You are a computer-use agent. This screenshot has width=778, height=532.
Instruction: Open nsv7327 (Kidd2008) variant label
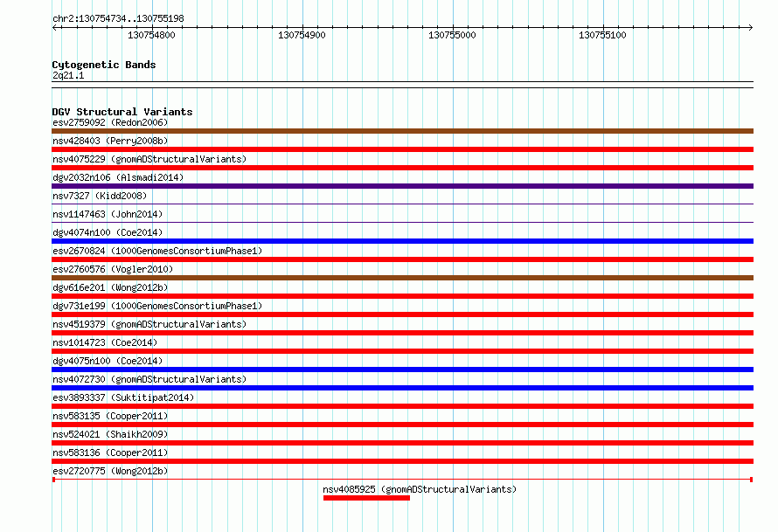point(100,196)
